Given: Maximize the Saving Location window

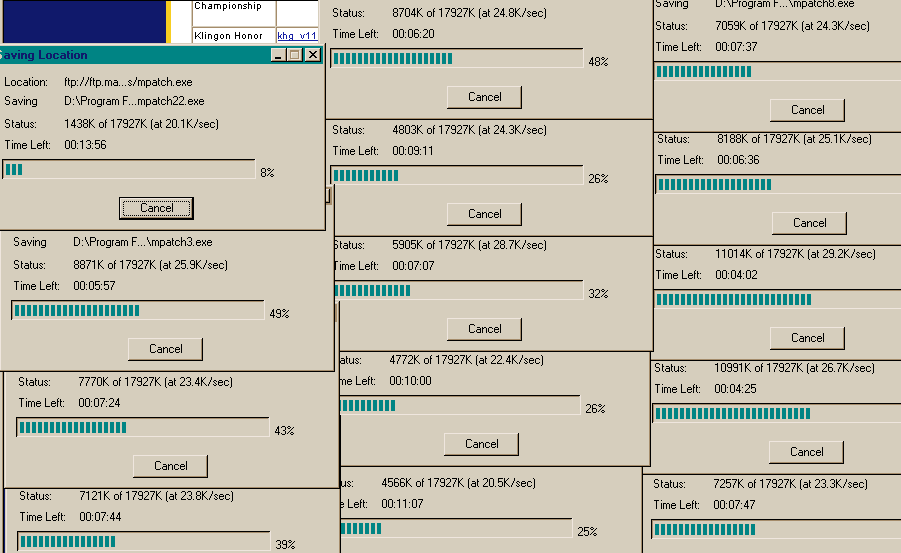Looking at the screenshot, I should pyautogui.click(x=295, y=55).
